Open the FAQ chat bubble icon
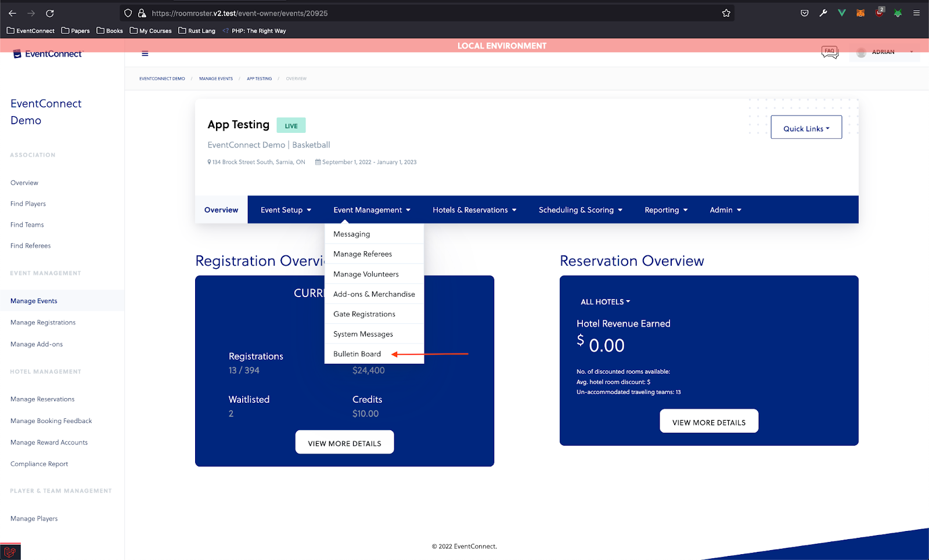This screenshot has height=560, width=929. click(830, 52)
